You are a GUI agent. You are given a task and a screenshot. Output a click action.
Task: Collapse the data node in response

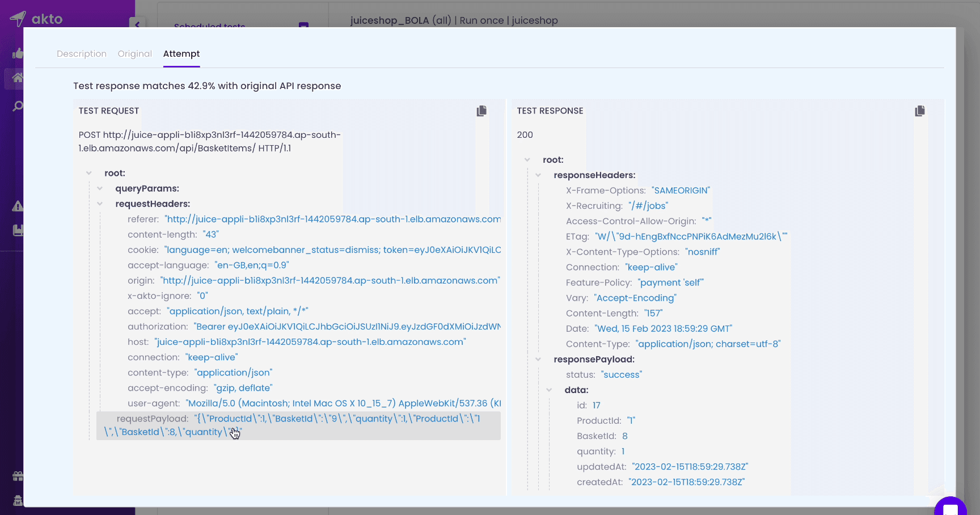click(x=549, y=390)
